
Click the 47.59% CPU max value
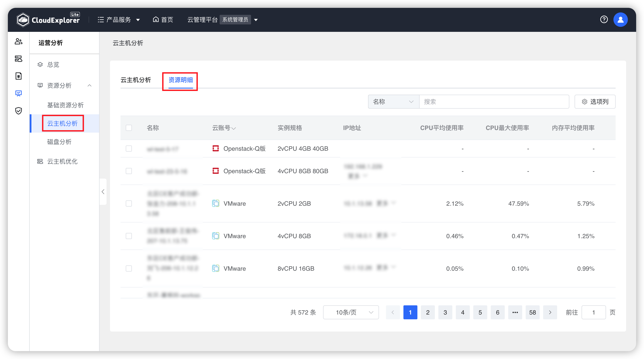point(518,204)
